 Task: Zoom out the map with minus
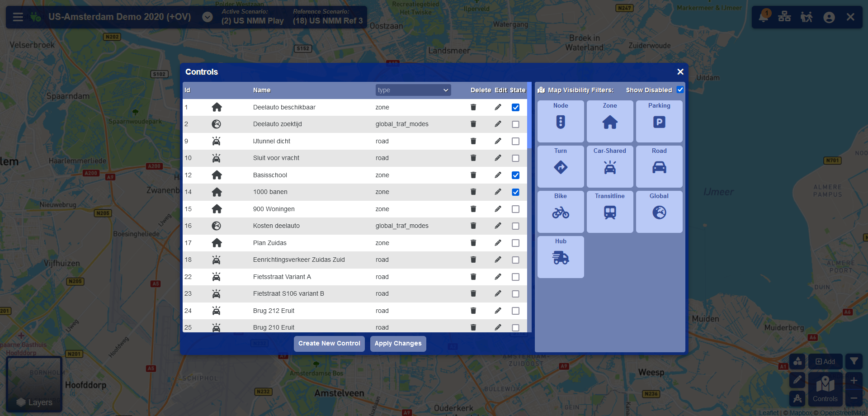[x=854, y=398]
